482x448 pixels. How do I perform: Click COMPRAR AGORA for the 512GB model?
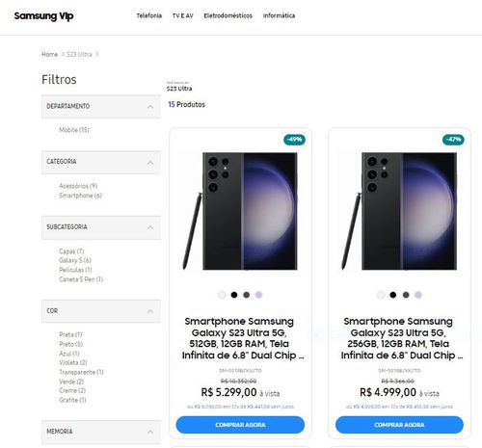click(x=240, y=425)
